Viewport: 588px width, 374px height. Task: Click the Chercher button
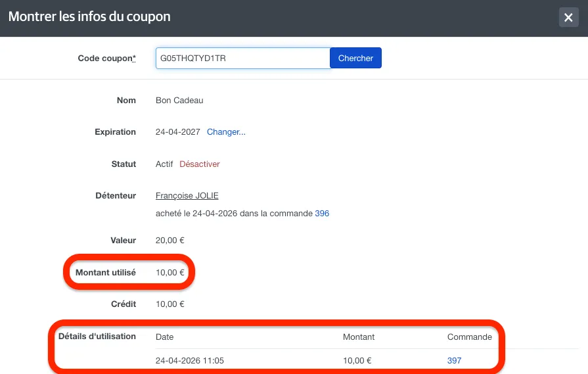point(355,58)
